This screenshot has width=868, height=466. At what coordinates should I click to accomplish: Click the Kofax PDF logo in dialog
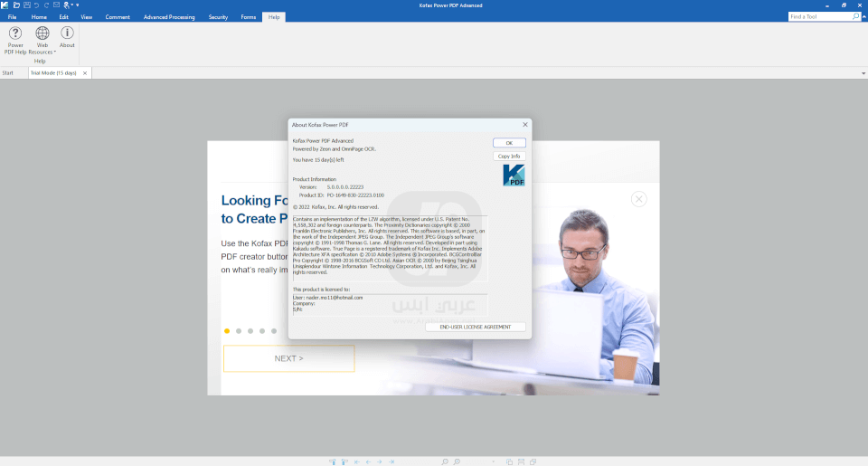[x=514, y=176]
